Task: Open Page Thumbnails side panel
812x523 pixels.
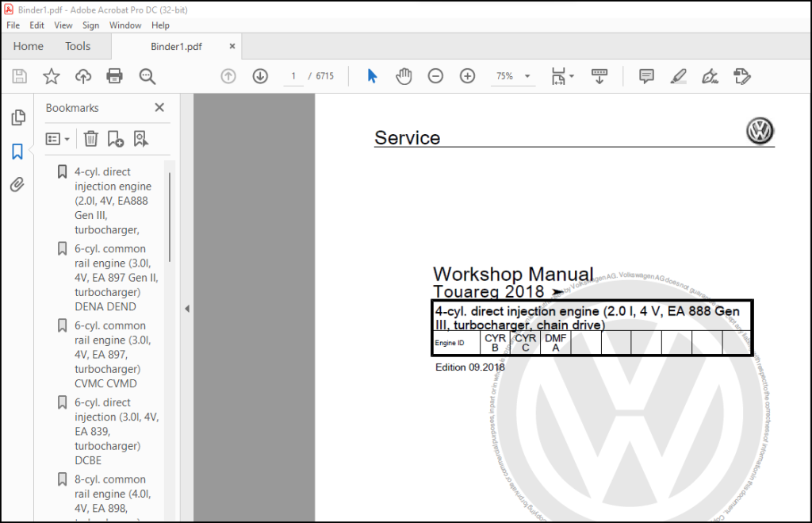Action: click(x=18, y=117)
